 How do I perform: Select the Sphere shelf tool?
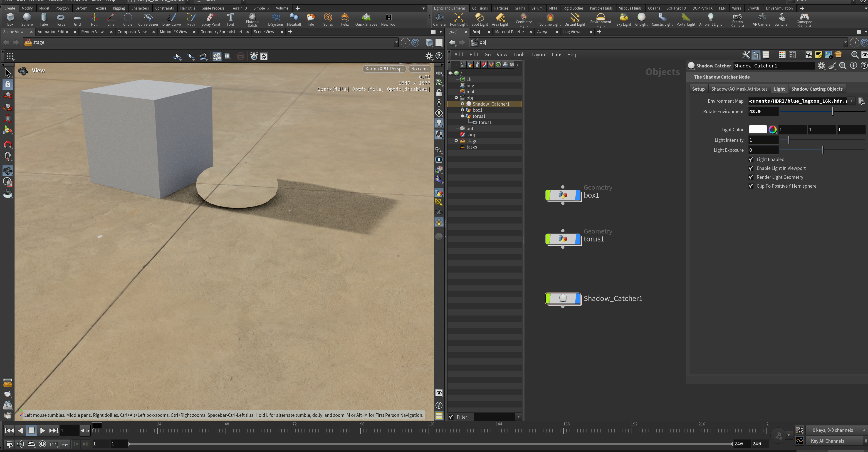pos(27,20)
